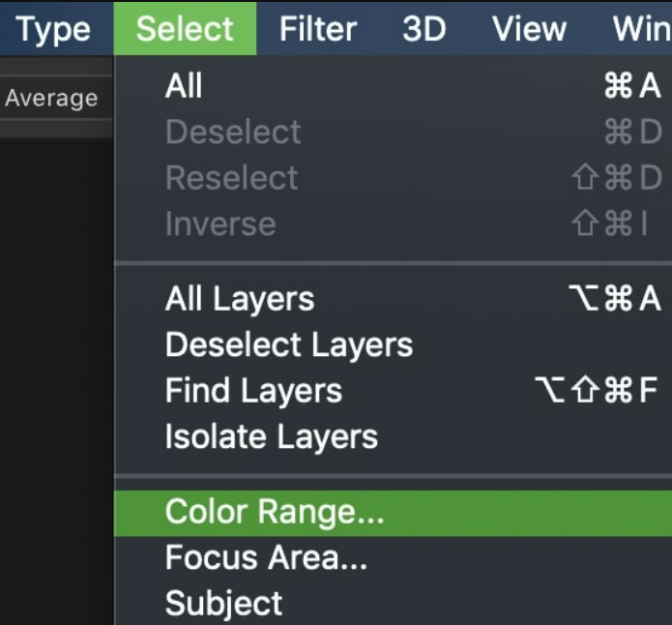The width and height of the screenshot is (672, 625).
Task: Open the Color Range dialog
Action: (275, 512)
